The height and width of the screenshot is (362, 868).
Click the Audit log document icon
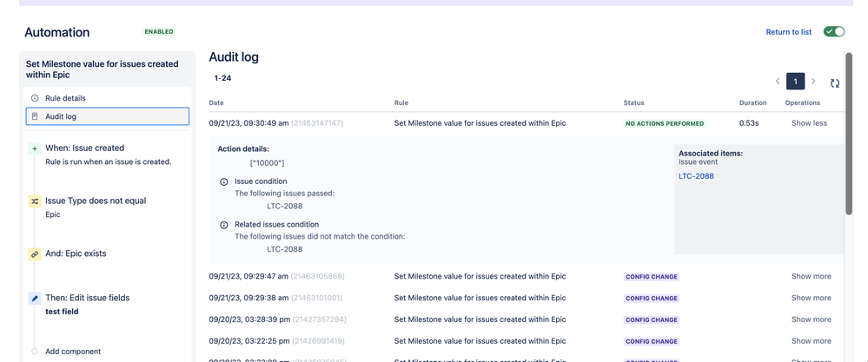pos(35,116)
